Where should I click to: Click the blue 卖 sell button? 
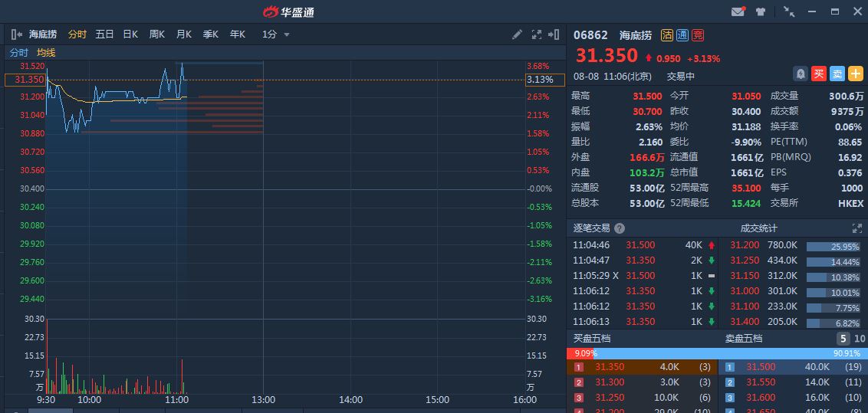(x=837, y=74)
